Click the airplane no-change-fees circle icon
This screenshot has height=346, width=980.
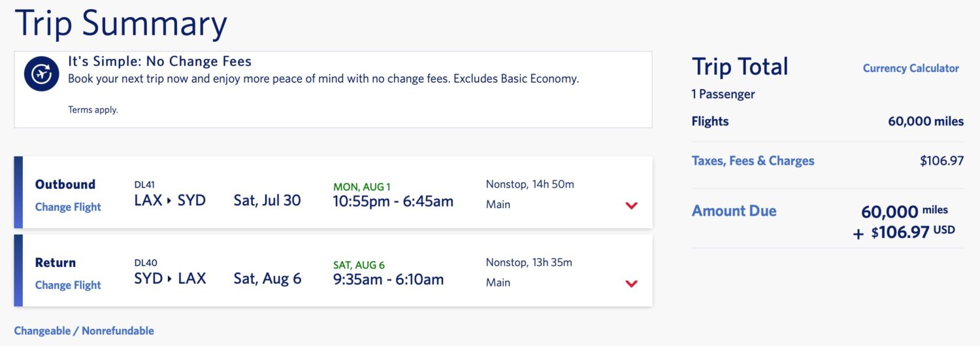42,73
